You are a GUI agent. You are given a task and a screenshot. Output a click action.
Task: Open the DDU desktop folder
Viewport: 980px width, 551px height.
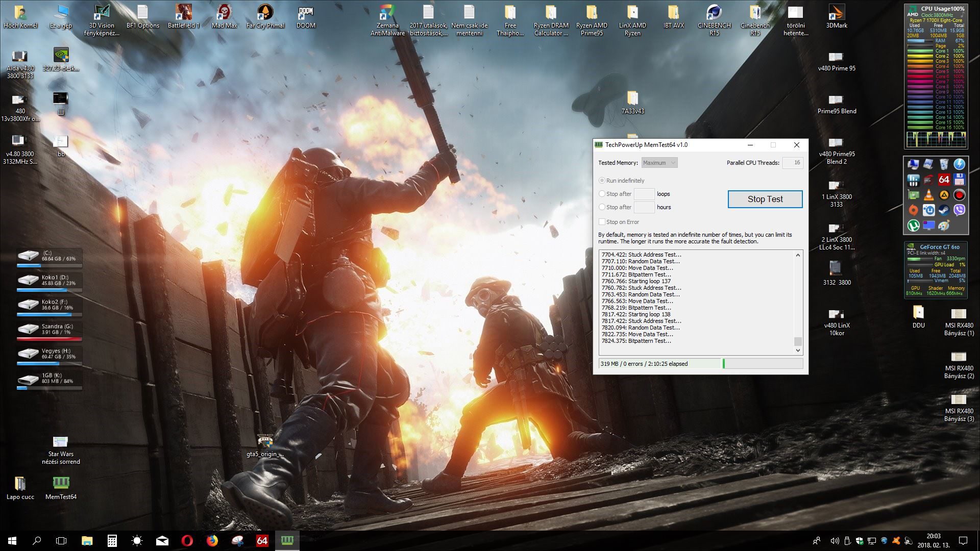pos(918,317)
